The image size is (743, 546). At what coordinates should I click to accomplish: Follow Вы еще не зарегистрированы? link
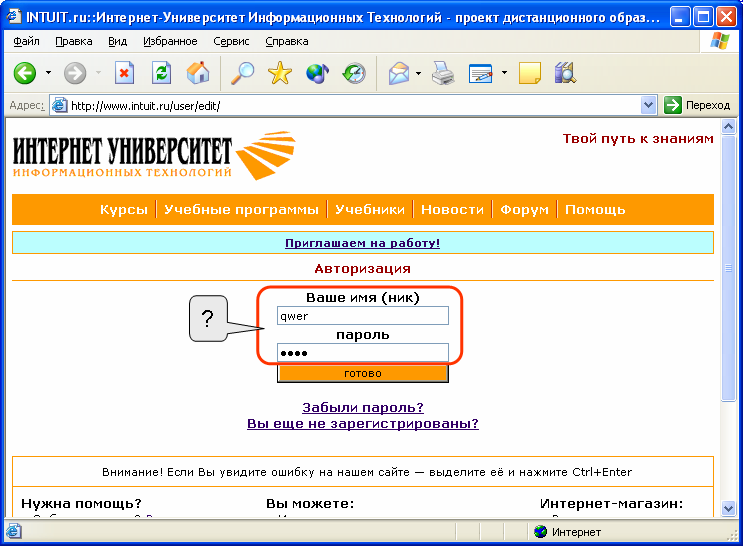[x=362, y=423]
